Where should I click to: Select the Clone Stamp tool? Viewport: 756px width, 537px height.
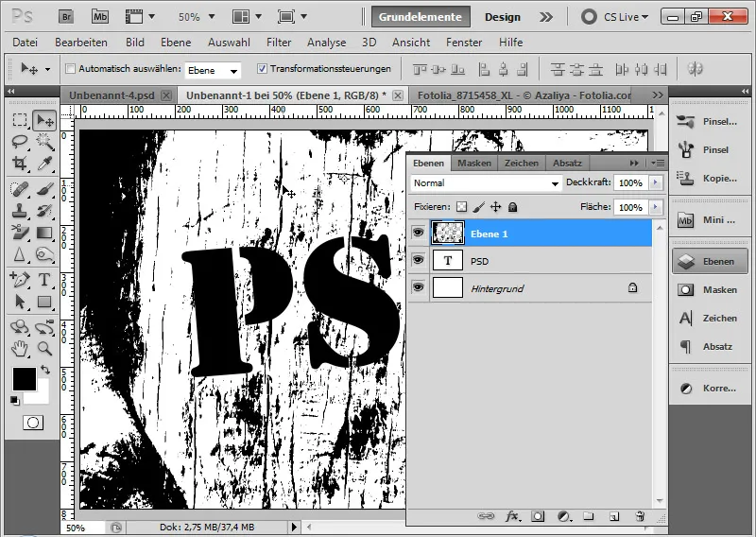20,211
